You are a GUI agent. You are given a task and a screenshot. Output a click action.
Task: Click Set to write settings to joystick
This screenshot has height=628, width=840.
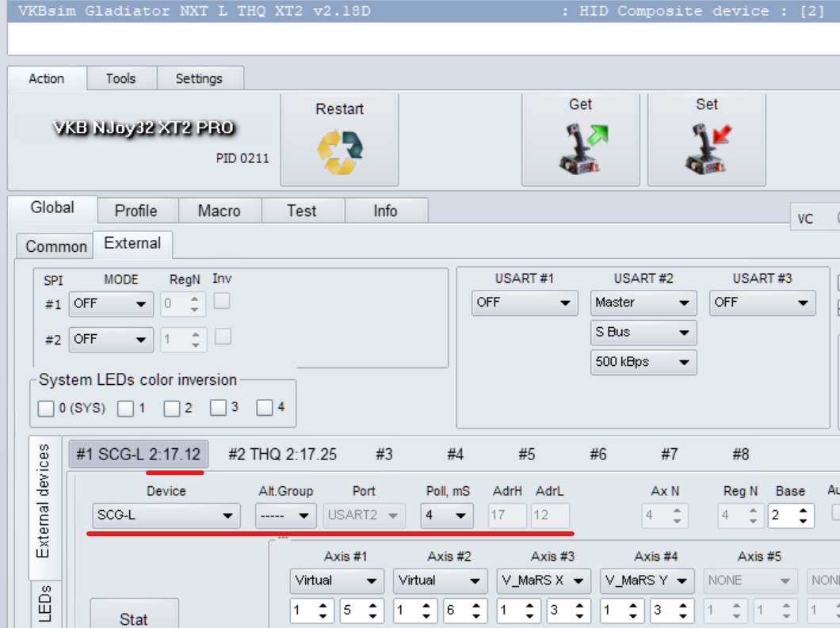707,140
